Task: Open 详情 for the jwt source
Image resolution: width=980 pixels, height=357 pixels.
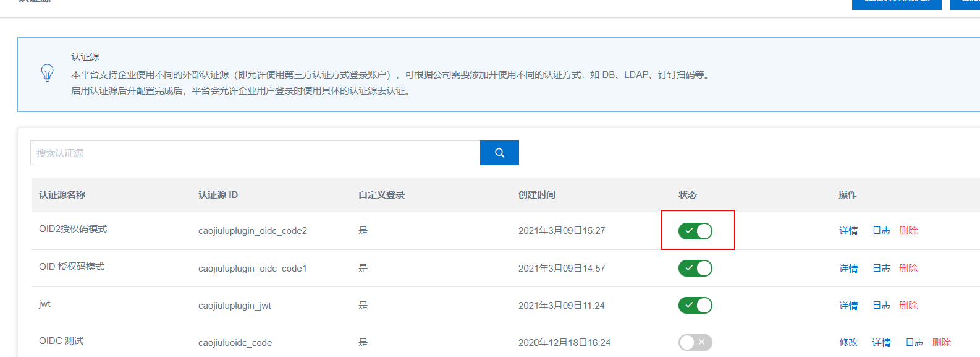Action: [x=848, y=306]
